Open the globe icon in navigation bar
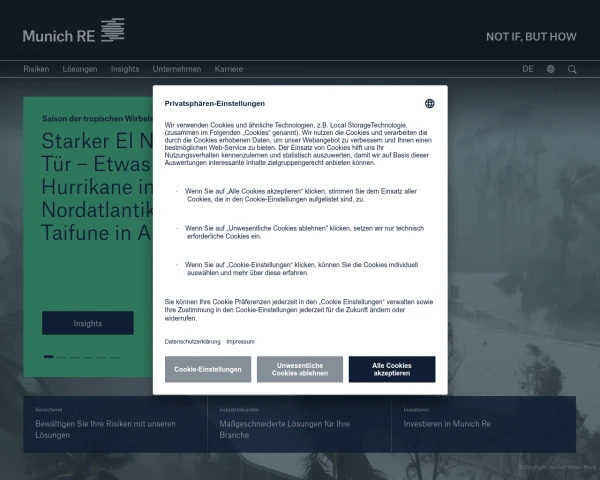Screen dimensions: 600x480 [x=551, y=69]
